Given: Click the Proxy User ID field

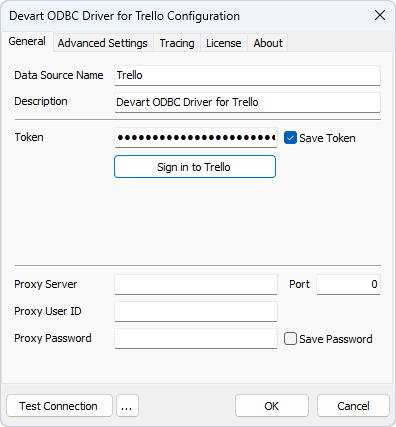Looking at the screenshot, I should pos(196,311).
